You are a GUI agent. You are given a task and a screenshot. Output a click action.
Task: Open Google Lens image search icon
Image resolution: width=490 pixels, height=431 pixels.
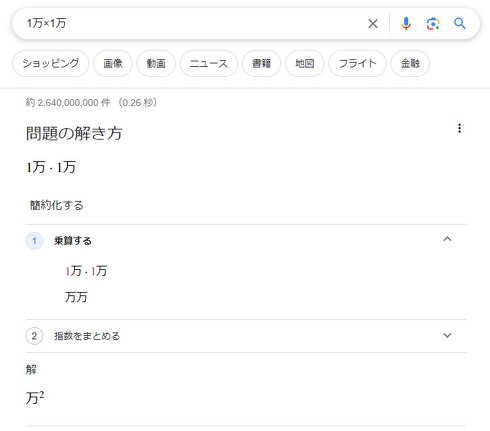[x=433, y=24]
